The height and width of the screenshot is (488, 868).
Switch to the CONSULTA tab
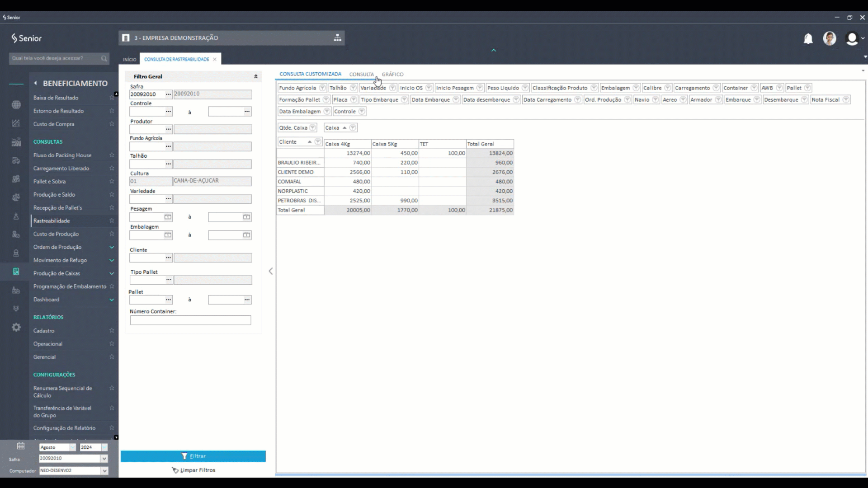(x=361, y=74)
